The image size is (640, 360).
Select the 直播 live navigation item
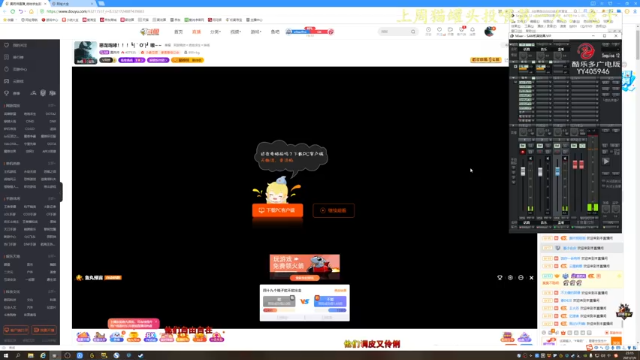pyautogui.click(x=197, y=32)
